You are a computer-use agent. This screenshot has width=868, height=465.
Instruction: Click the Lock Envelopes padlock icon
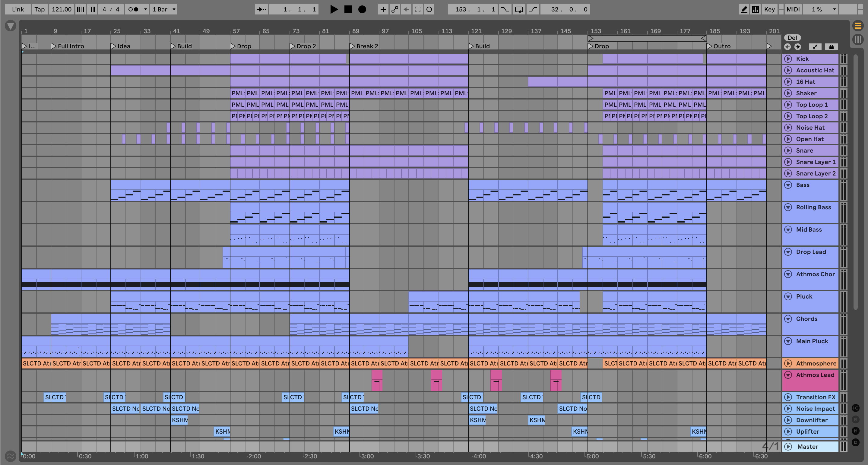[831, 47]
